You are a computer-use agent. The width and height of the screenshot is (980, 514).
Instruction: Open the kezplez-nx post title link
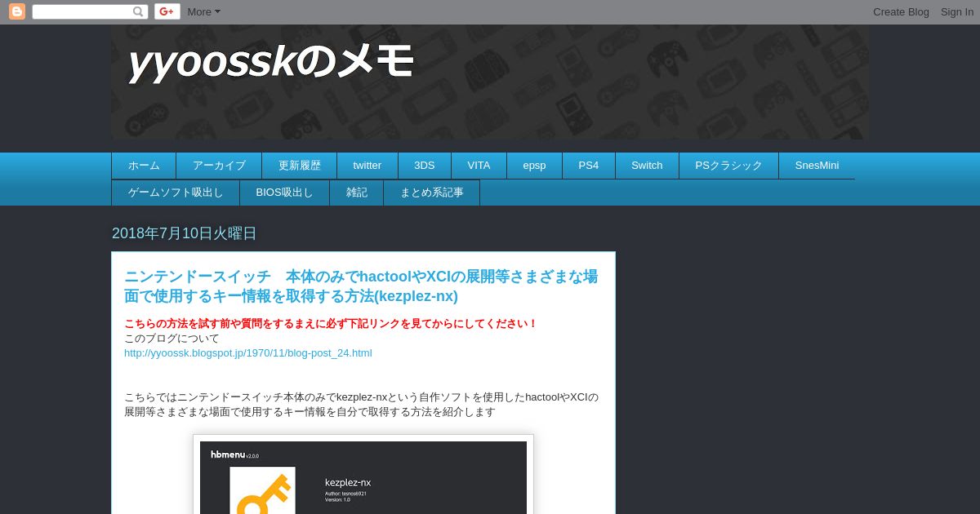pos(361,286)
